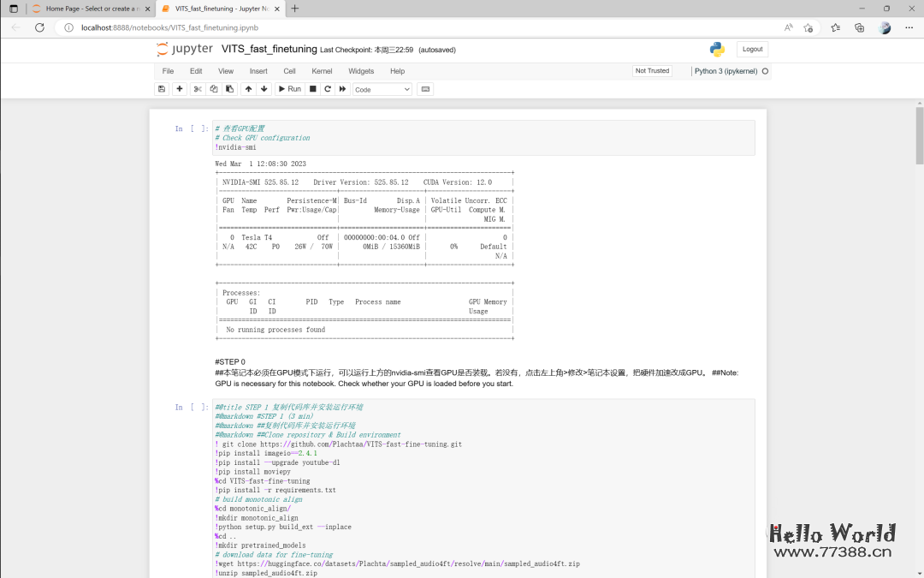Paste cells below using the paste icon

click(x=228, y=89)
